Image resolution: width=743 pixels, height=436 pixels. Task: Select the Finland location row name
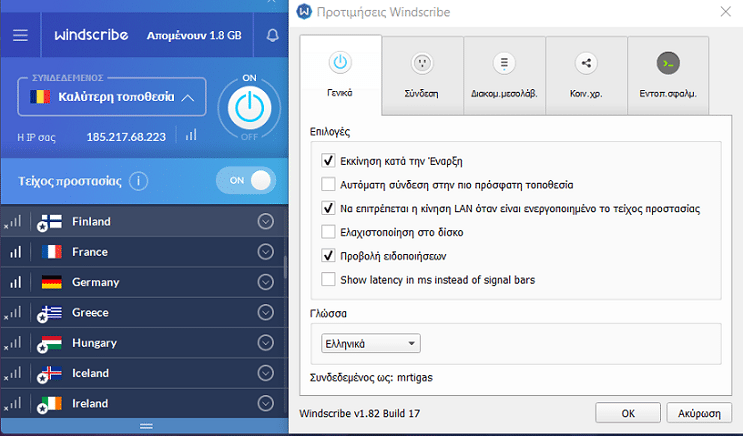[x=91, y=221]
